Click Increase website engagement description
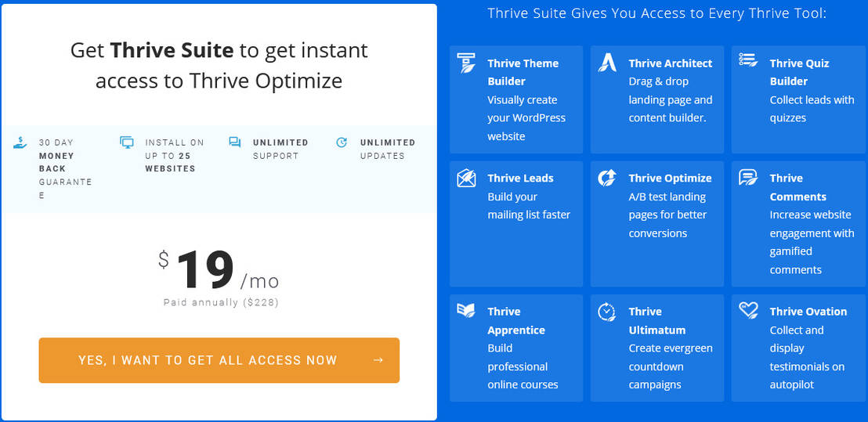This screenshot has width=868, height=422. click(812, 242)
